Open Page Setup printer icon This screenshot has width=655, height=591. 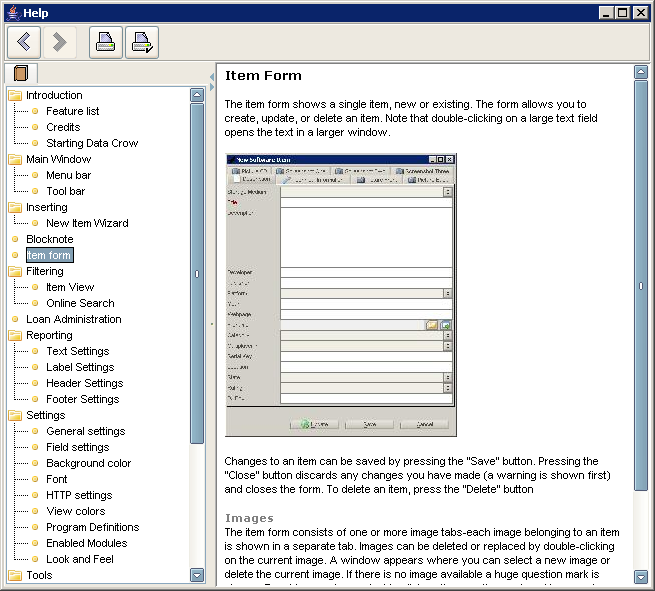(142, 42)
